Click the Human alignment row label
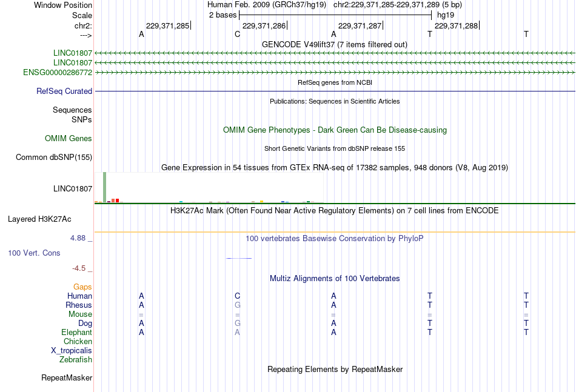Image resolution: width=576 pixels, height=392 pixels. point(79,296)
